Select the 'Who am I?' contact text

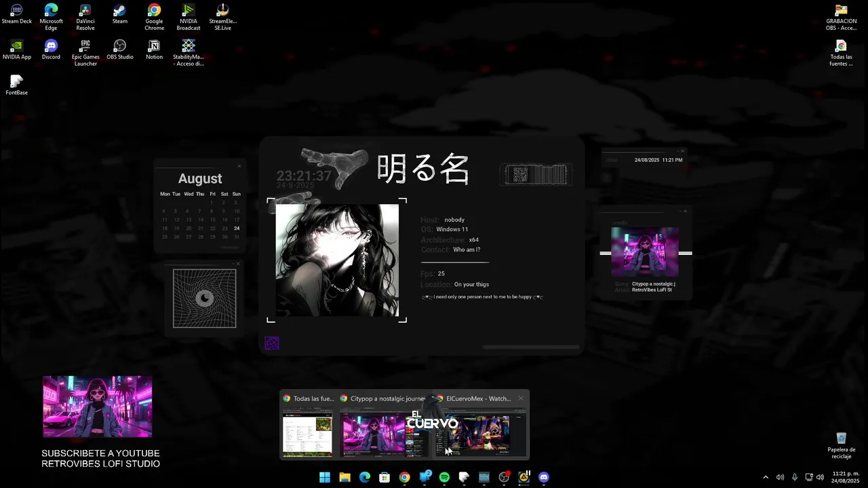pyautogui.click(x=467, y=250)
